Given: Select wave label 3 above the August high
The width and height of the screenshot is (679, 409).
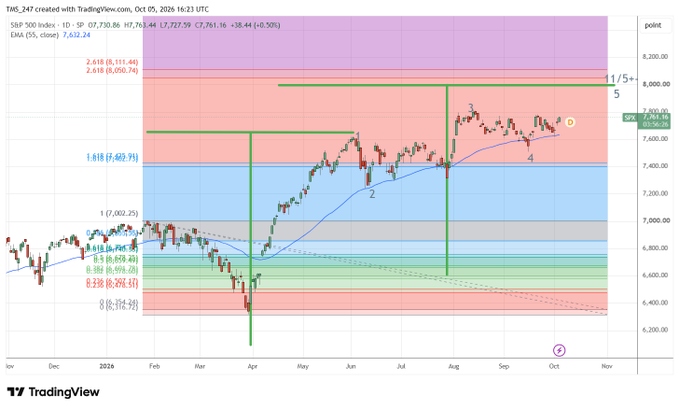Looking at the screenshot, I should pos(471,108).
